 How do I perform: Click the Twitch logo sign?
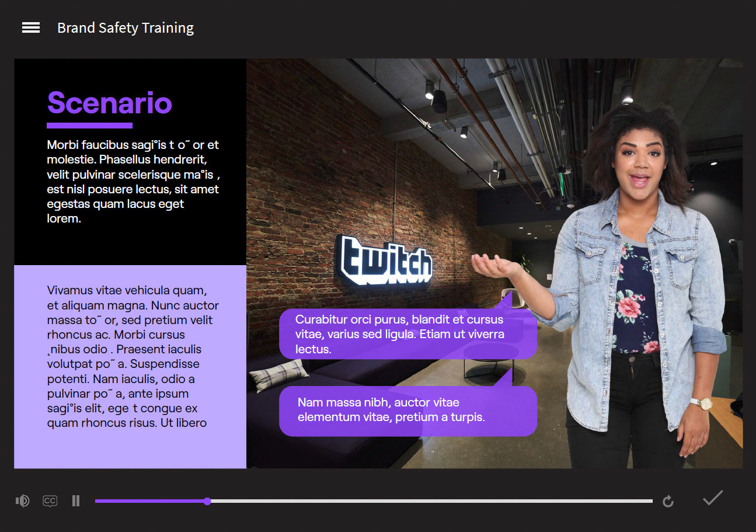(x=385, y=260)
